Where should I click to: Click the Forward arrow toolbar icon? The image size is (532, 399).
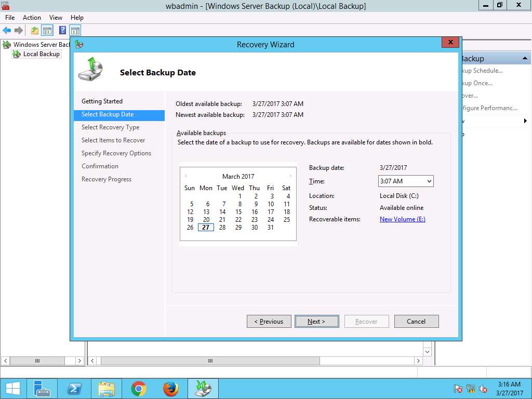(19, 31)
